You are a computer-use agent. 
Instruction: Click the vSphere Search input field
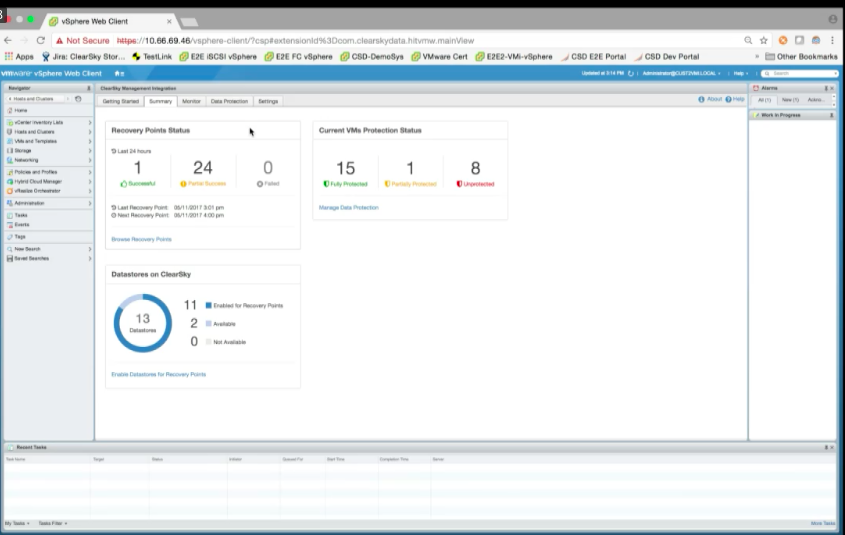[800, 73]
